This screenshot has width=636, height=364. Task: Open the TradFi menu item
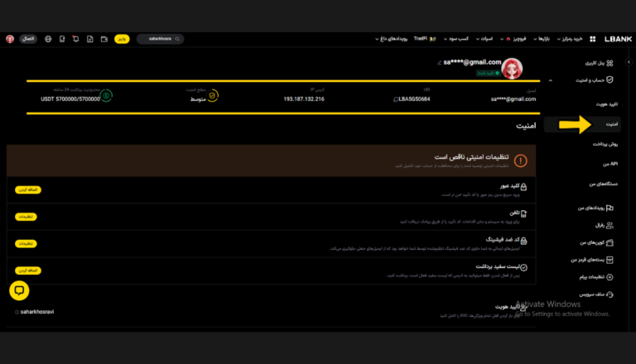point(425,39)
